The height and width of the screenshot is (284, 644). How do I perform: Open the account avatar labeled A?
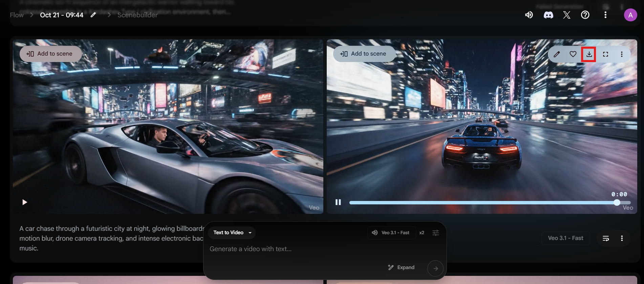point(630,15)
